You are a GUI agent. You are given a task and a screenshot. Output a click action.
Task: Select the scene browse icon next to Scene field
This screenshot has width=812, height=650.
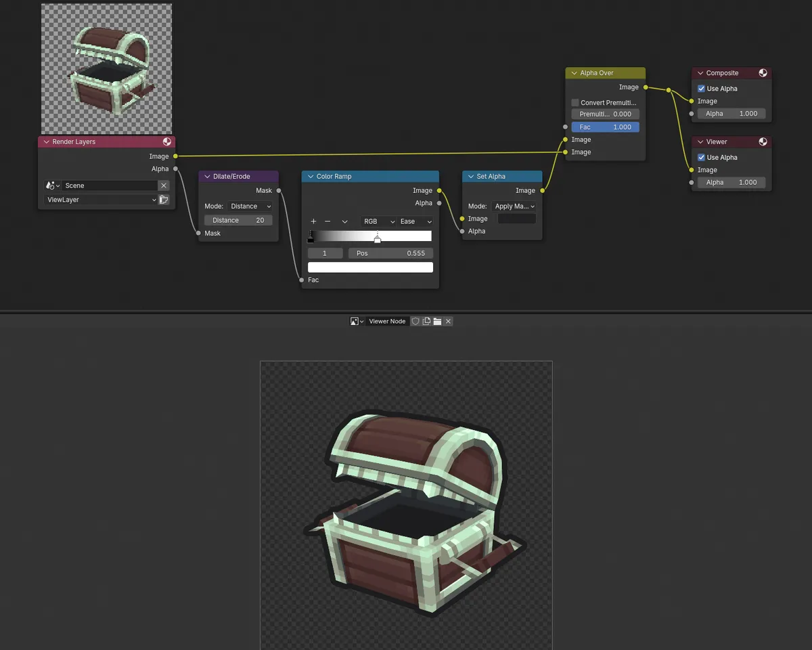coord(52,185)
